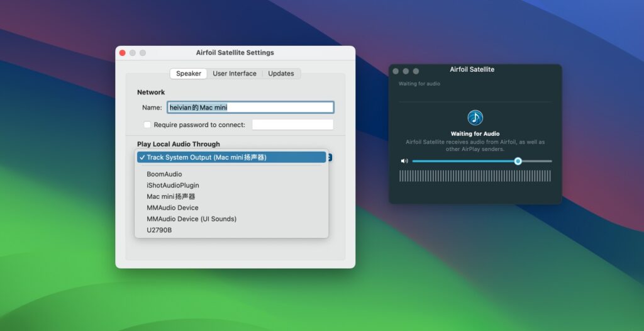Image resolution: width=644 pixels, height=331 pixels.
Task: Click the bold Waiting for Audio heading
Action: pyautogui.click(x=475, y=133)
